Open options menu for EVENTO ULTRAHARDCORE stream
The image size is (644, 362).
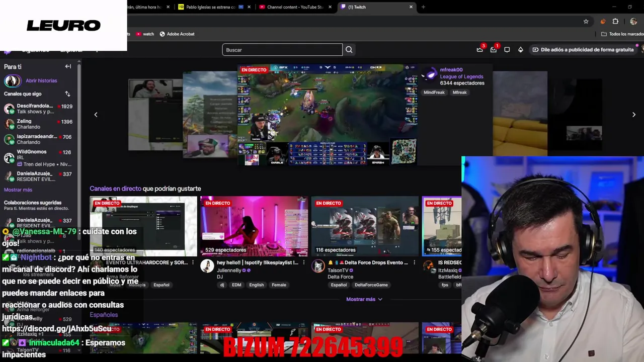coord(193,262)
